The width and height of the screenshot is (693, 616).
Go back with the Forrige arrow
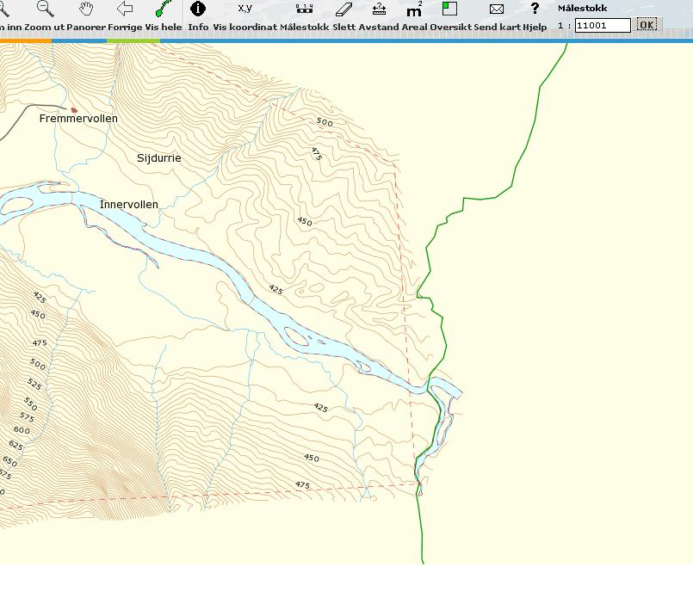click(125, 9)
